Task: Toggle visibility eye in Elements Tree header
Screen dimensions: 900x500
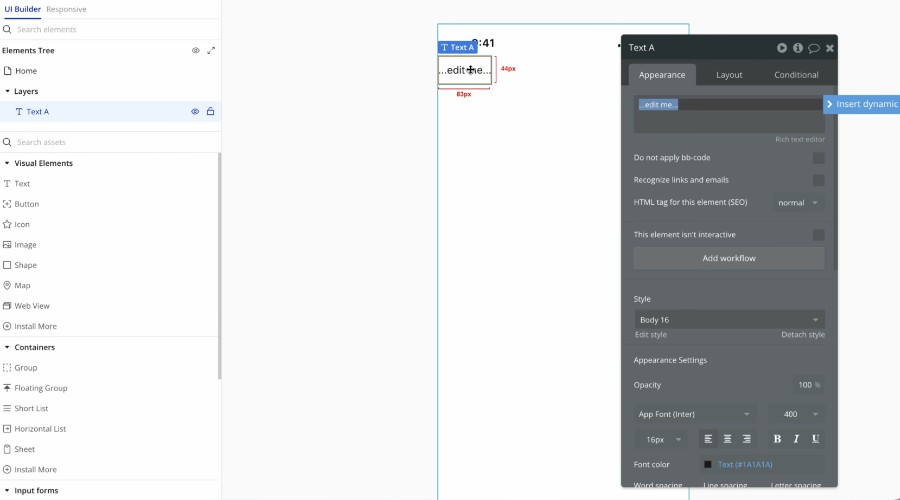Action: (196, 51)
